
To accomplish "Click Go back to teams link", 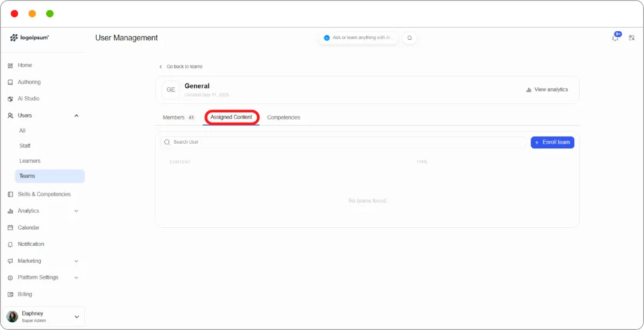I will point(185,67).
